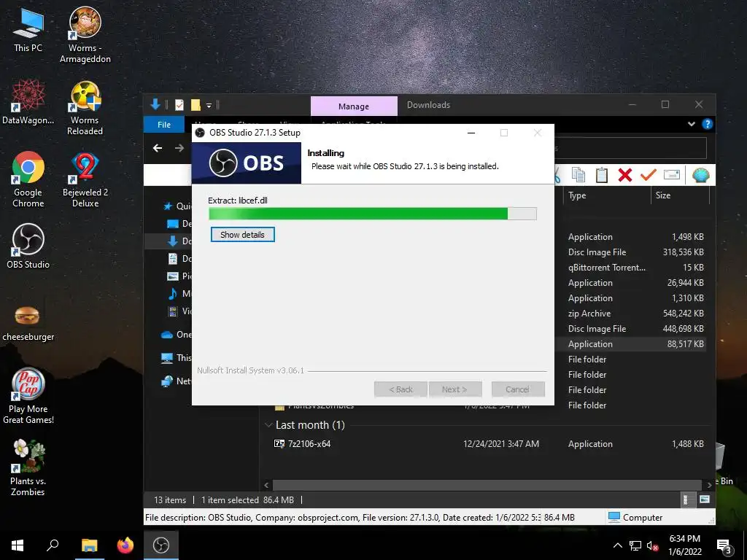Select This PC in Explorer navigation pane
This screenshot has height=560, width=747.
point(176,357)
